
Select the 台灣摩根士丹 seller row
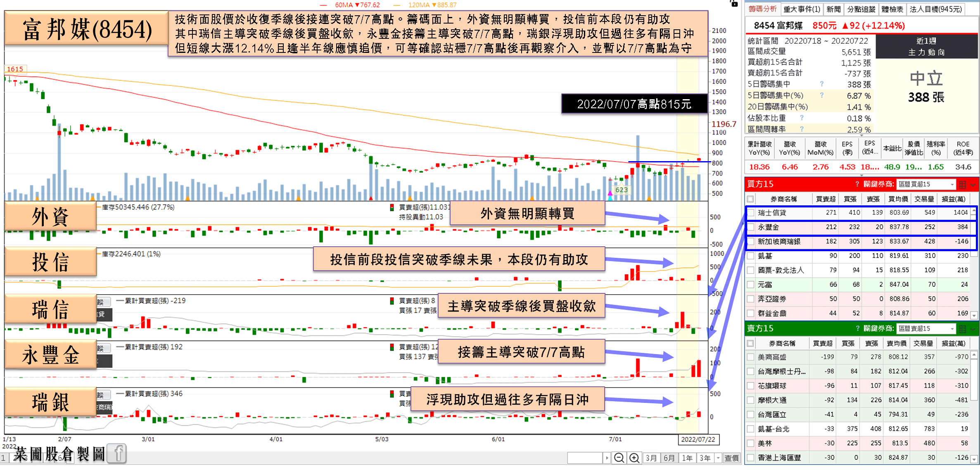click(858, 371)
